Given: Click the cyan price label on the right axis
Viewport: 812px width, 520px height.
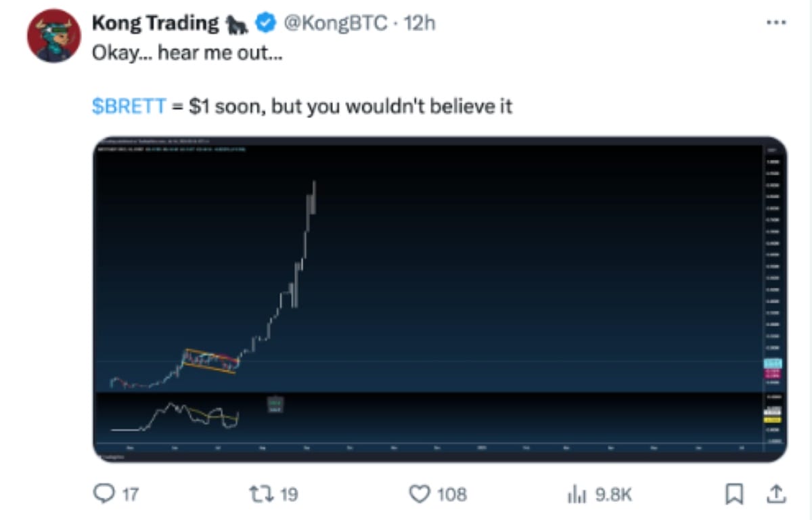Looking at the screenshot, I should click(773, 362).
